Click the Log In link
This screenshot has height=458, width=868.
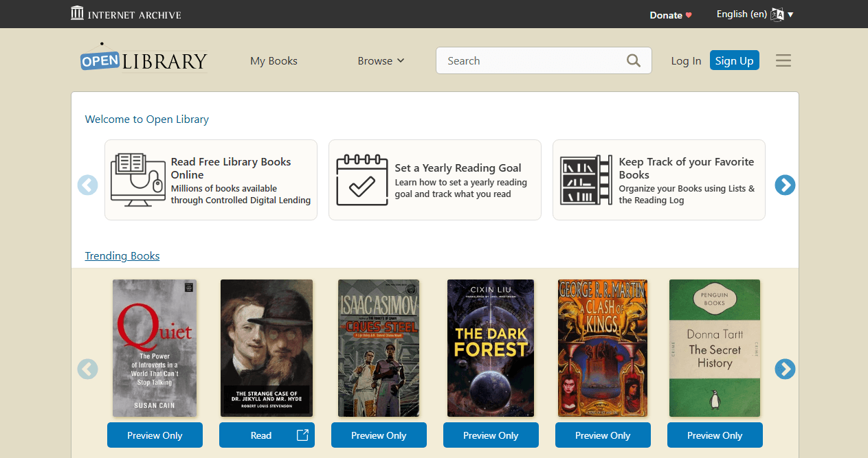pyautogui.click(x=686, y=60)
